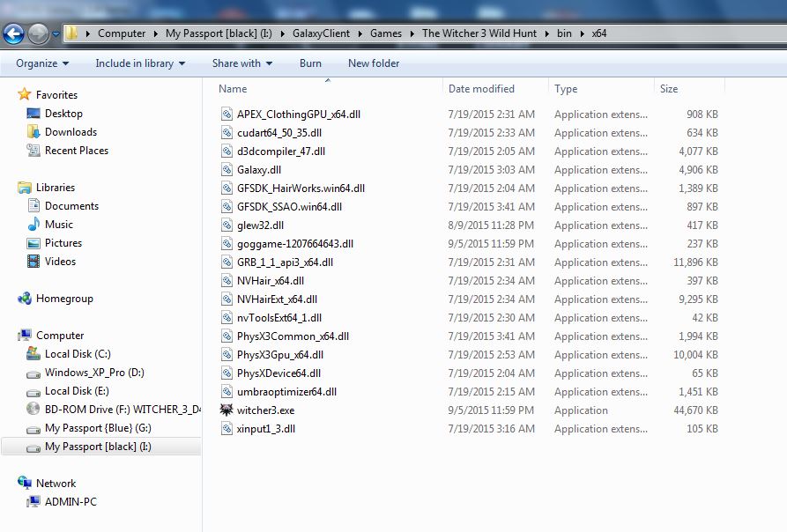Click the APEX_ClothingGPU_x64.dll file icon
Viewport: 787px width, 532px height.
[x=226, y=114]
